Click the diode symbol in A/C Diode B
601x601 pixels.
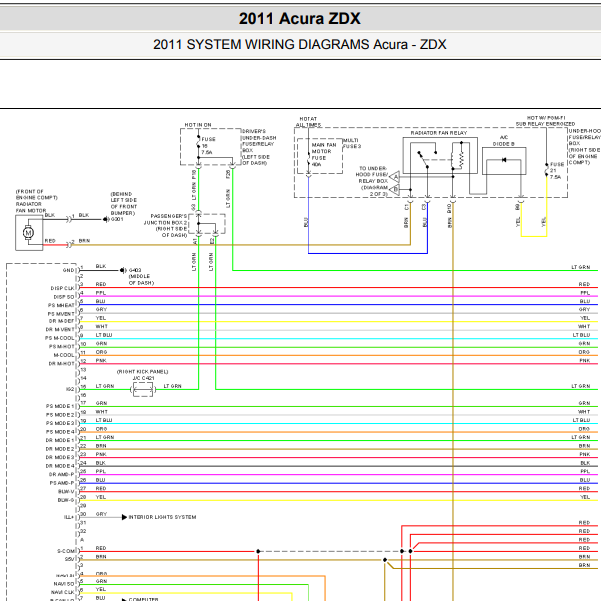[504, 160]
